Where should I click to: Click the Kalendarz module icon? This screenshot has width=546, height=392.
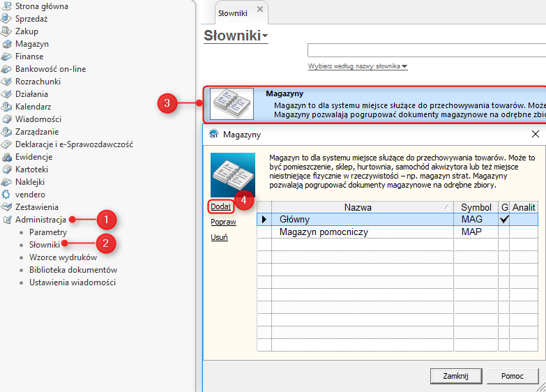point(6,107)
